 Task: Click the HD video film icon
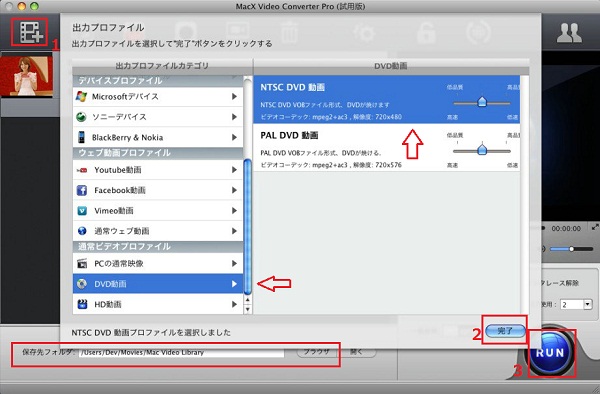[82, 304]
